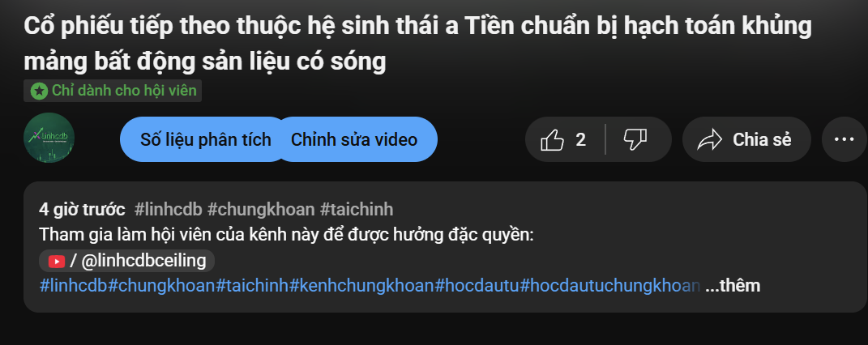
Task: Click the Linhcdb channel avatar
Action: [49, 138]
